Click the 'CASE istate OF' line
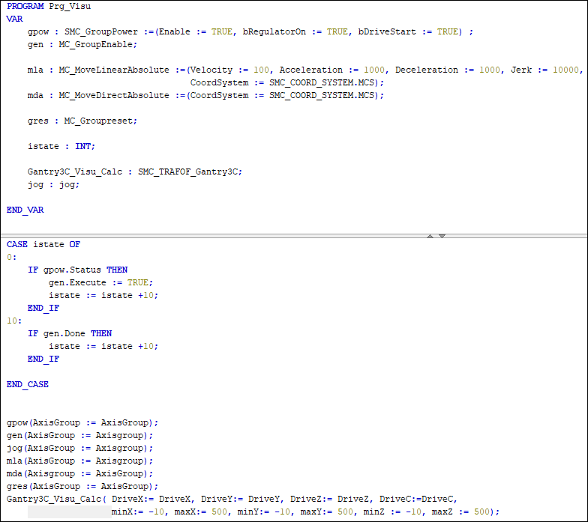The image size is (588, 522). 43,244
